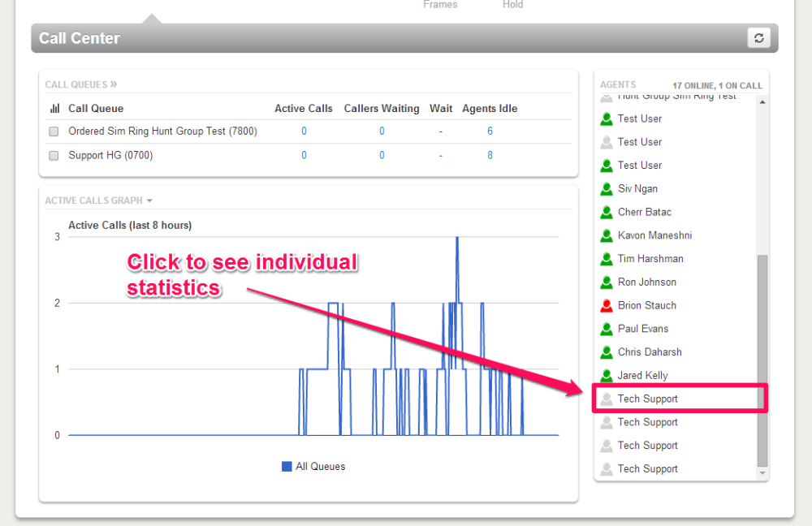Check the Ordered Sim Ring Hunt Group Test checkbox
This screenshot has height=526, width=812.
pos(54,131)
